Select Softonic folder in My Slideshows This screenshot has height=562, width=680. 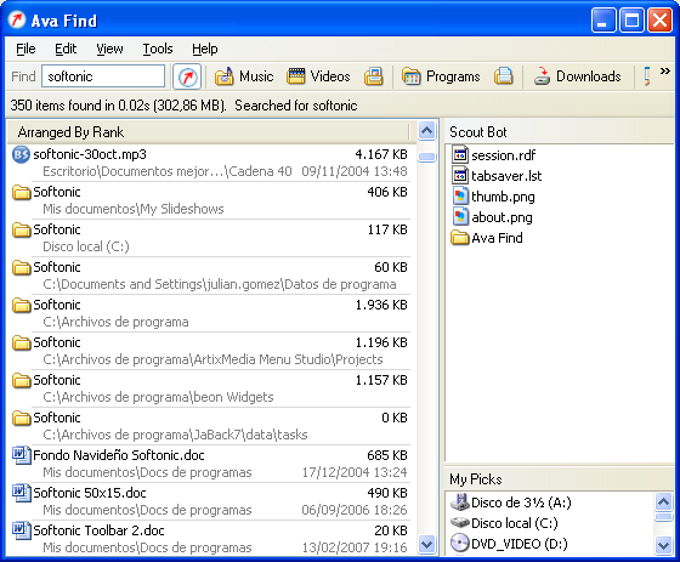[210, 200]
